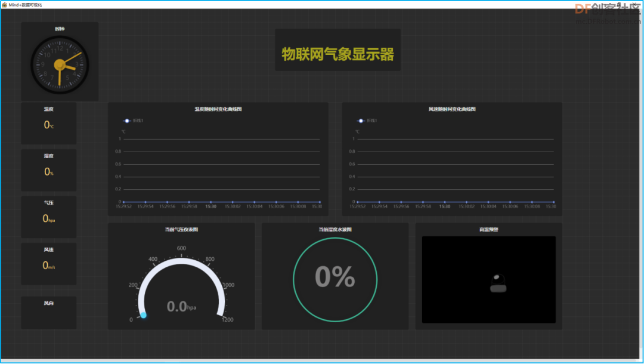Click 15:29:56 on wind speed chart x-axis
This screenshot has height=364, width=644.
tap(401, 206)
